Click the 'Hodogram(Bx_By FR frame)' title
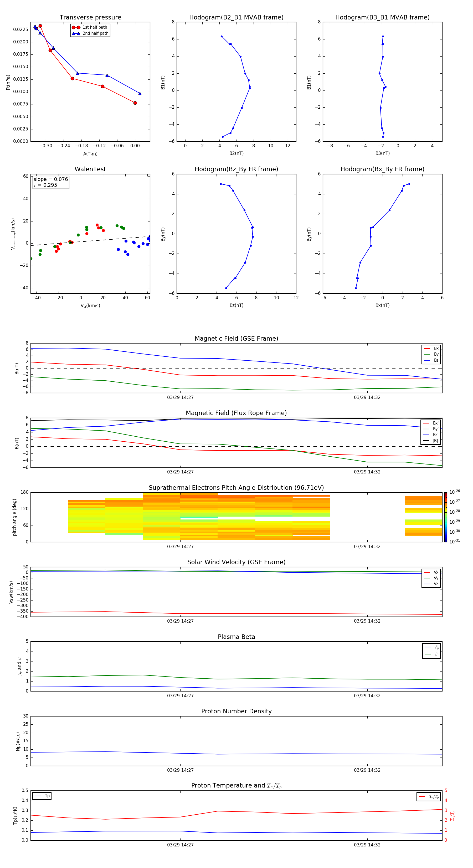Image resolution: width=473 pixels, height=868 pixels. click(382, 169)
